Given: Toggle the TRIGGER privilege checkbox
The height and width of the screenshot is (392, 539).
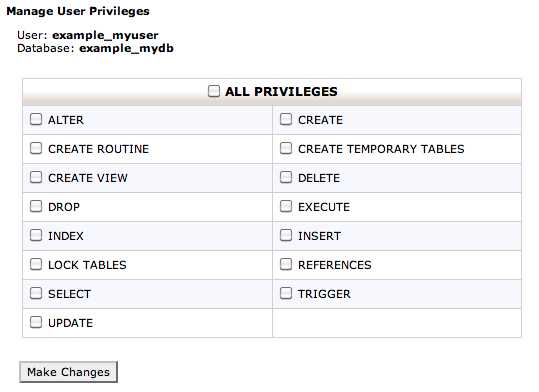Looking at the screenshot, I should point(286,293).
